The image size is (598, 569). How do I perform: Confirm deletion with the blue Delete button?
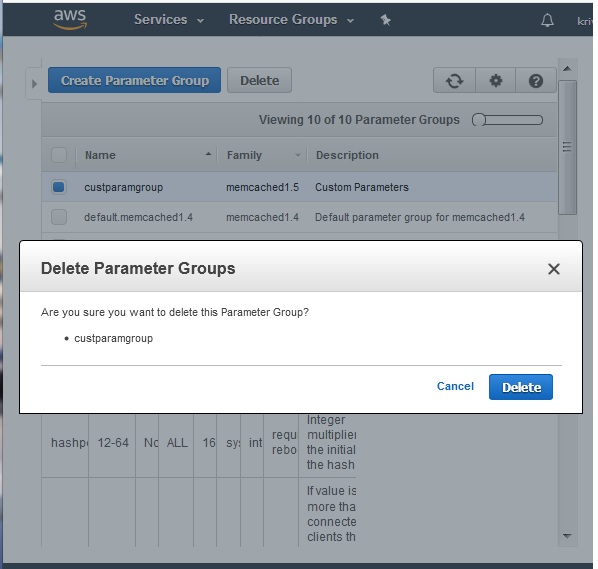click(x=521, y=387)
